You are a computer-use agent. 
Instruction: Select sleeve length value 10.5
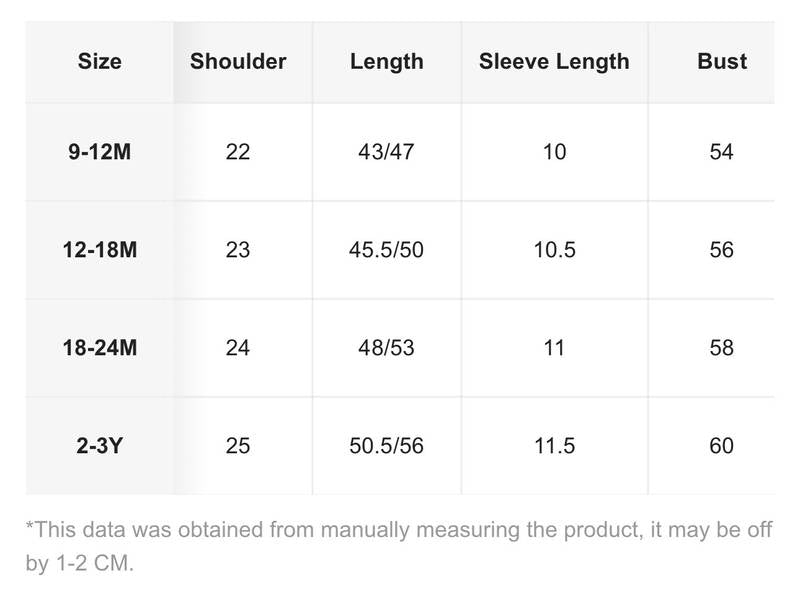click(554, 250)
